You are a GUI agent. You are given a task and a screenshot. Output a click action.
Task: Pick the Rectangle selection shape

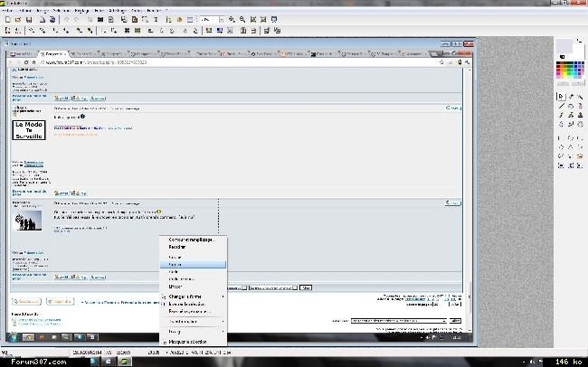(561, 138)
